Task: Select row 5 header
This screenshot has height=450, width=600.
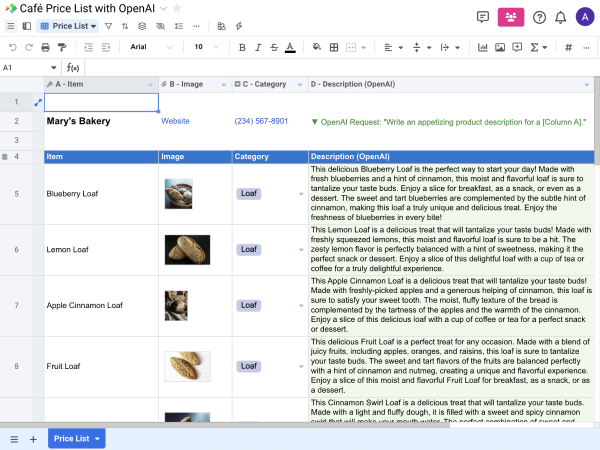Action: tap(16, 194)
